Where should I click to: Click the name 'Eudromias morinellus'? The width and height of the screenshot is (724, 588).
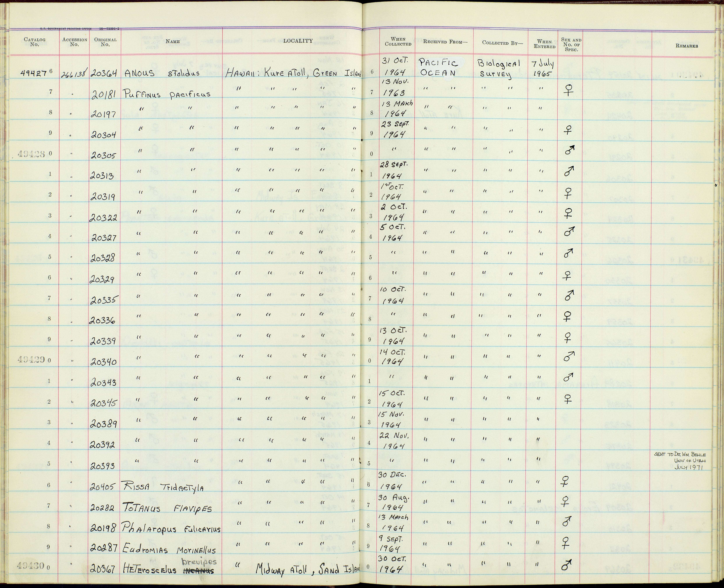pyautogui.click(x=169, y=549)
